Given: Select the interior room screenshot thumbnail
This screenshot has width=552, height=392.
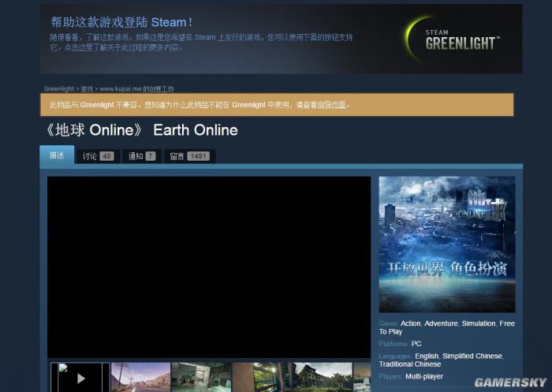Looking at the screenshot, I should [202, 378].
